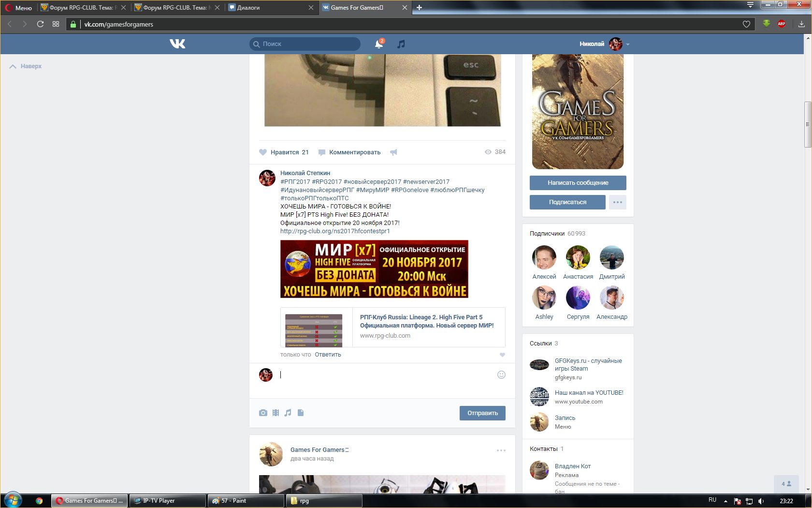Click the Opera back arrow
The width and height of the screenshot is (812, 508).
coord(9,24)
